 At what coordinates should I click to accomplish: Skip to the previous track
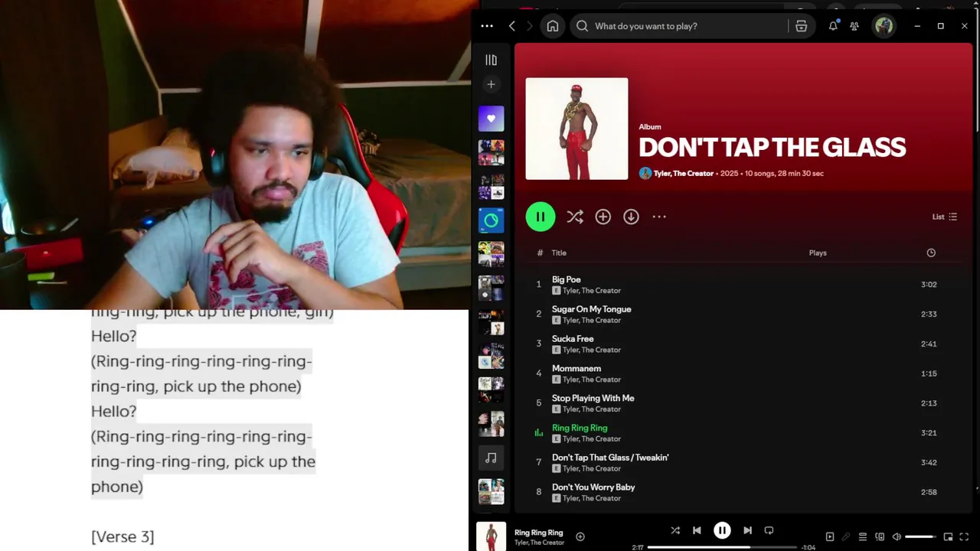(x=697, y=530)
